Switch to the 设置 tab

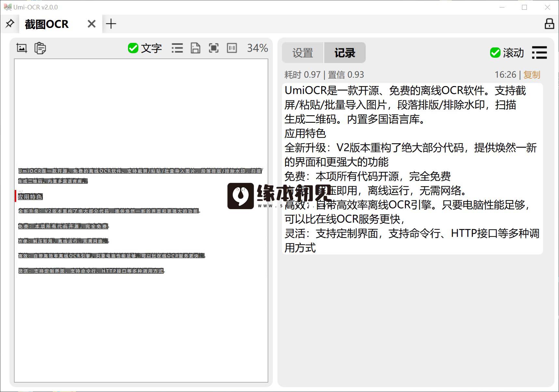[x=303, y=53]
